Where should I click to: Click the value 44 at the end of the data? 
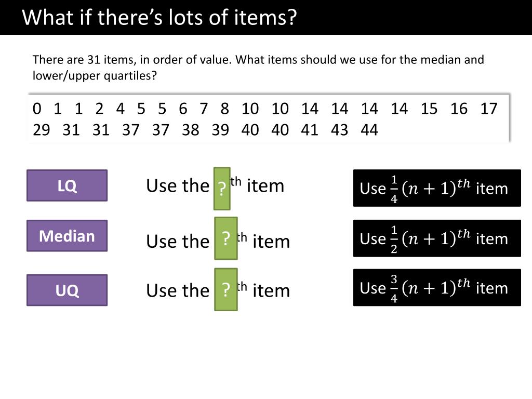coord(369,130)
